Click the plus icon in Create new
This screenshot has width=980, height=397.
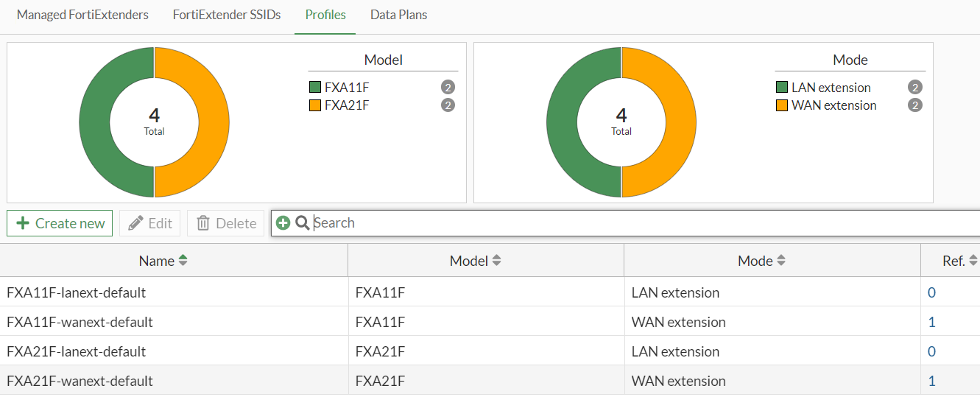tap(23, 223)
